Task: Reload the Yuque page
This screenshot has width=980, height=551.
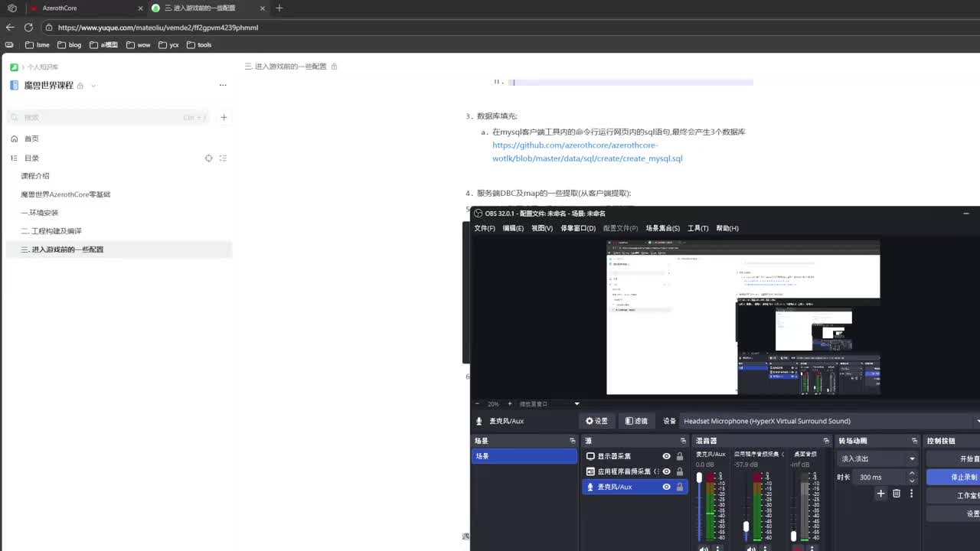Action: coord(28,28)
